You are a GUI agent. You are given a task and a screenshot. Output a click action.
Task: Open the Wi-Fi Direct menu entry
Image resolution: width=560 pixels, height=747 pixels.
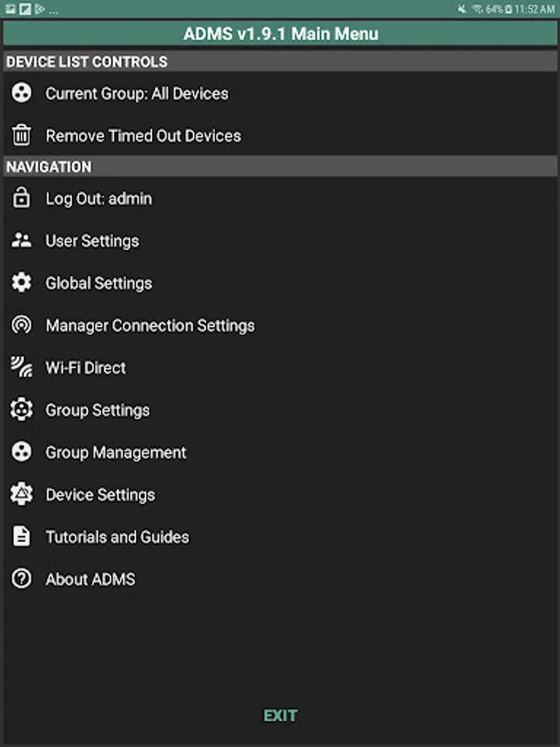coord(85,368)
